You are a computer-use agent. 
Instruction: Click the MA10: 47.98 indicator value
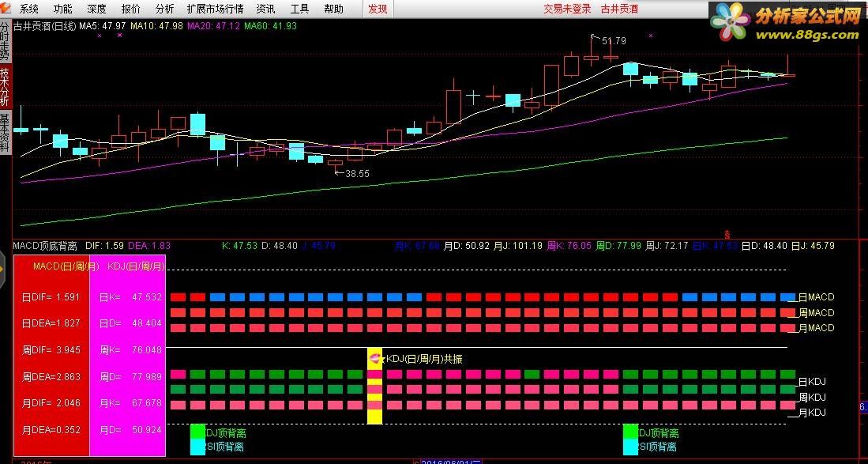point(156,26)
